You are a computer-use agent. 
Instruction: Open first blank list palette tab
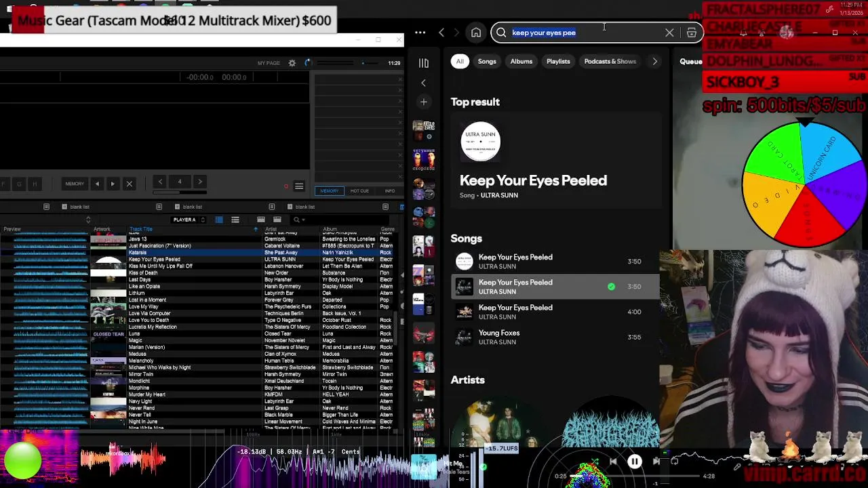pos(75,207)
